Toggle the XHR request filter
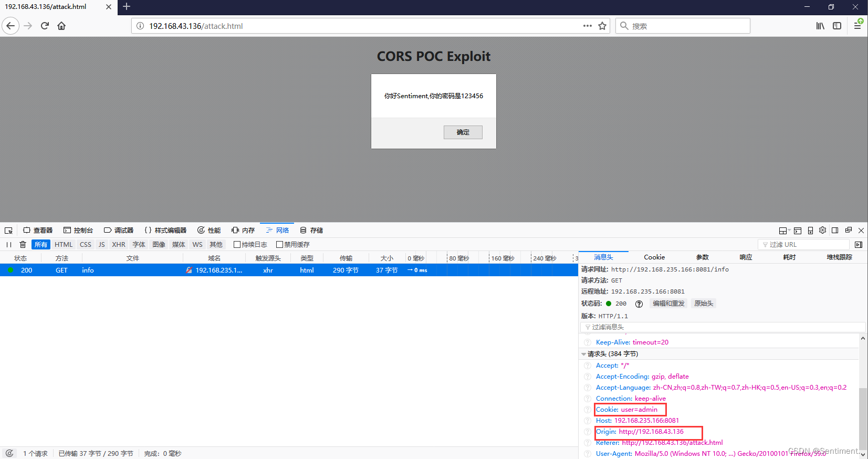The image size is (868, 459). (119, 245)
